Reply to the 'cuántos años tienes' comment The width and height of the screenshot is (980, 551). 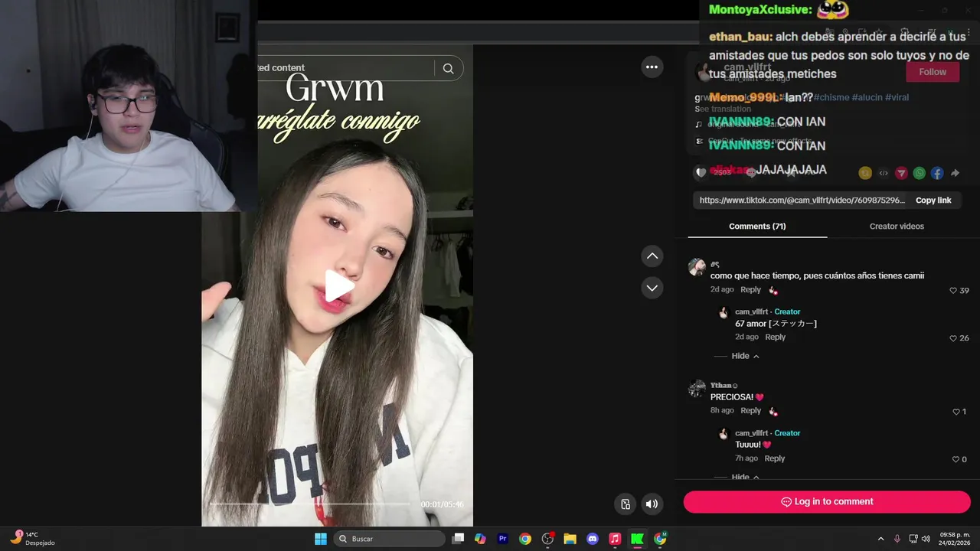750,290
